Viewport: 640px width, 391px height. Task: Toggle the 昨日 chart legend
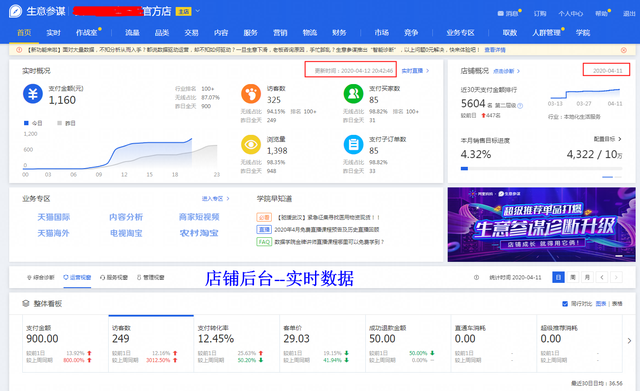pyautogui.click(x=66, y=123)
